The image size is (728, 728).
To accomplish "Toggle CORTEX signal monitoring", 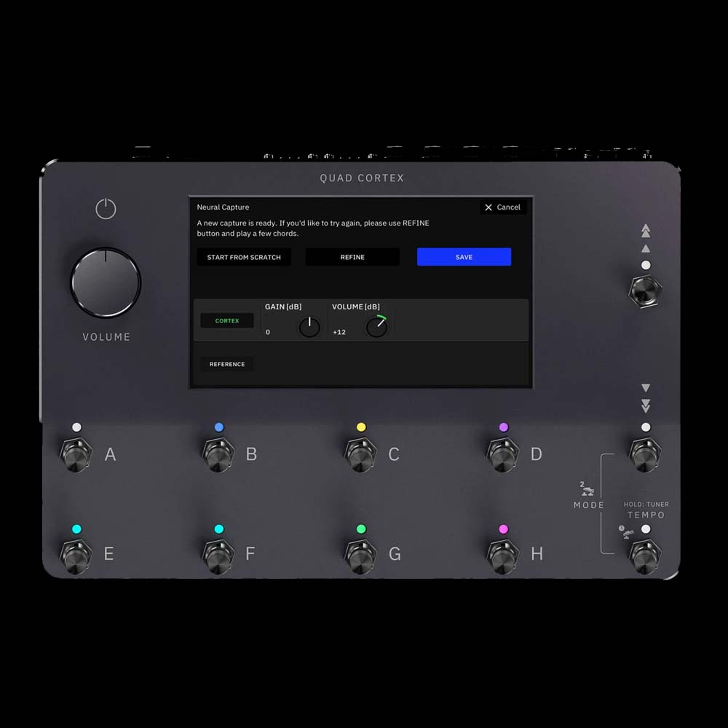I will (x=227, y=321).
